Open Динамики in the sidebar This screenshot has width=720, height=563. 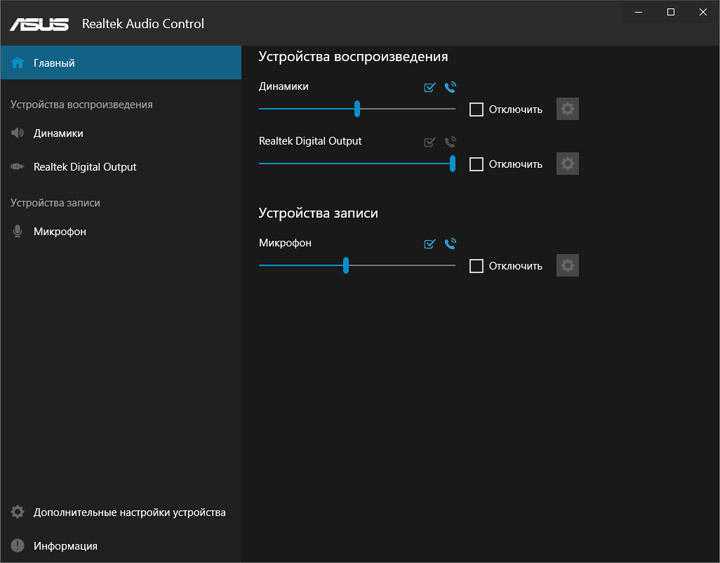(58, 133)
